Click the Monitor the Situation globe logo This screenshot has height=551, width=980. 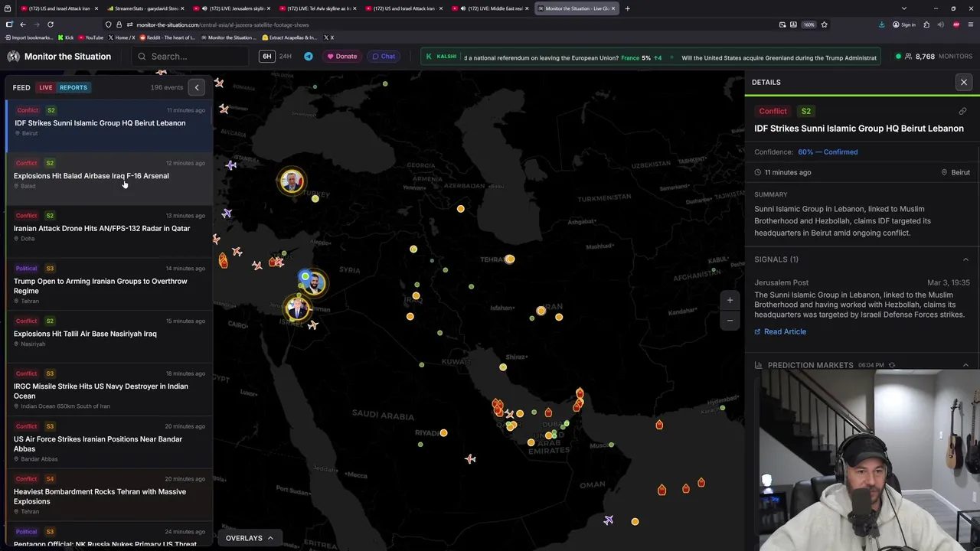tap(13, 57)
